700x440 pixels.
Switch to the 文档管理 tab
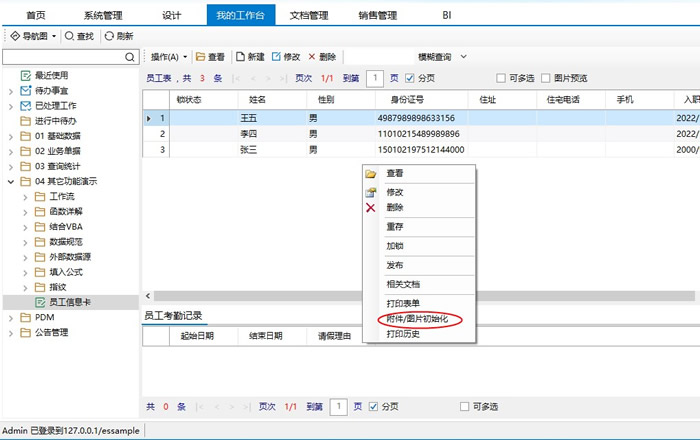click(308, 15)
